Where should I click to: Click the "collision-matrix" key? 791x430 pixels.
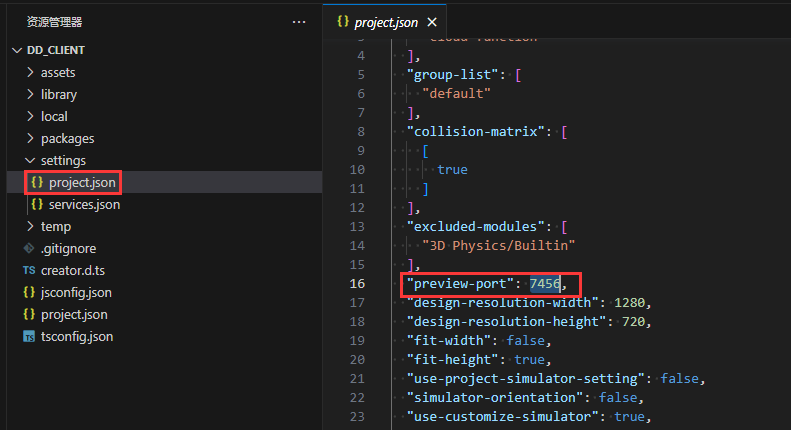[476, 132]
